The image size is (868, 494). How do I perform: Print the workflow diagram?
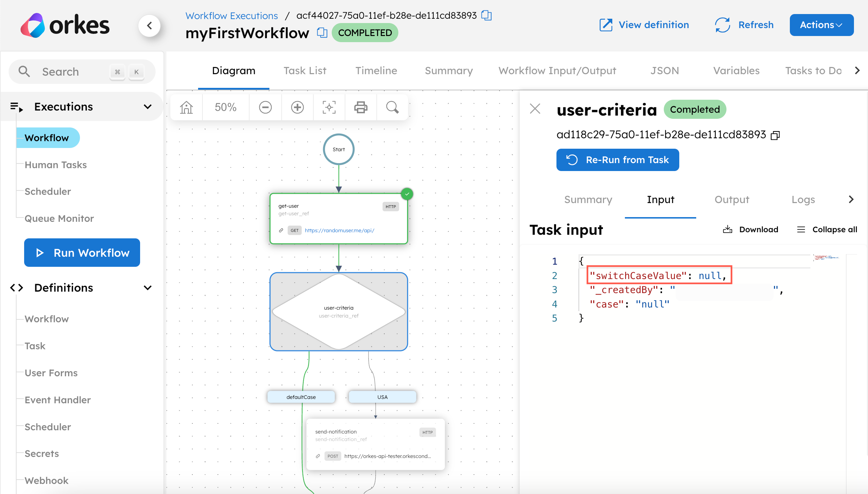click(x=361, y=107)
